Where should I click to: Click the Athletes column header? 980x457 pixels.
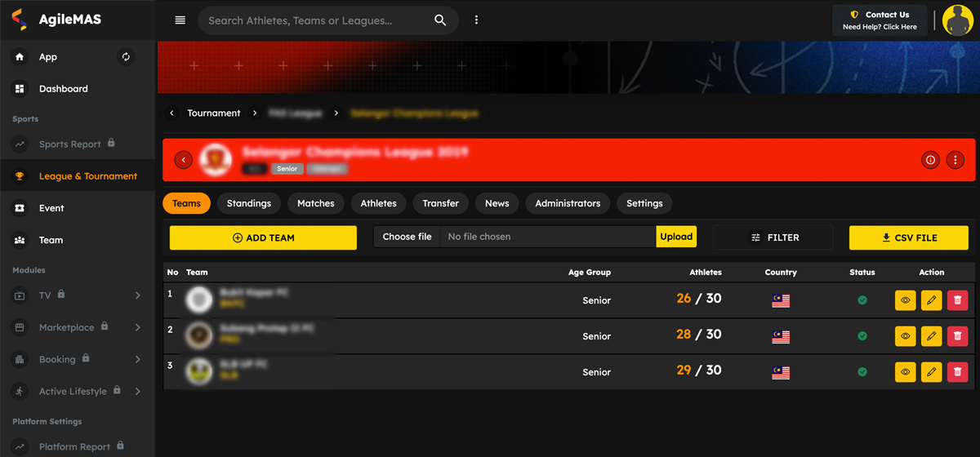pos(706,273)
